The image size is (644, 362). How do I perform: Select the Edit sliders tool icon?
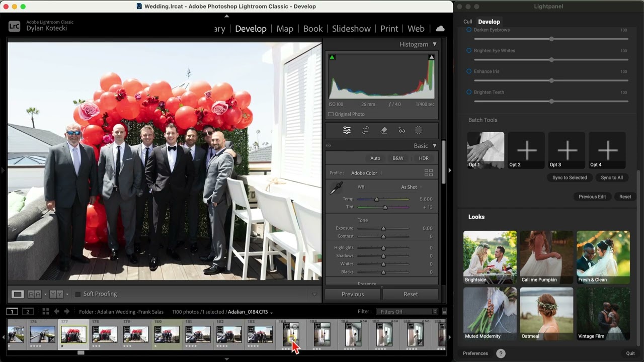coord(347,130)
